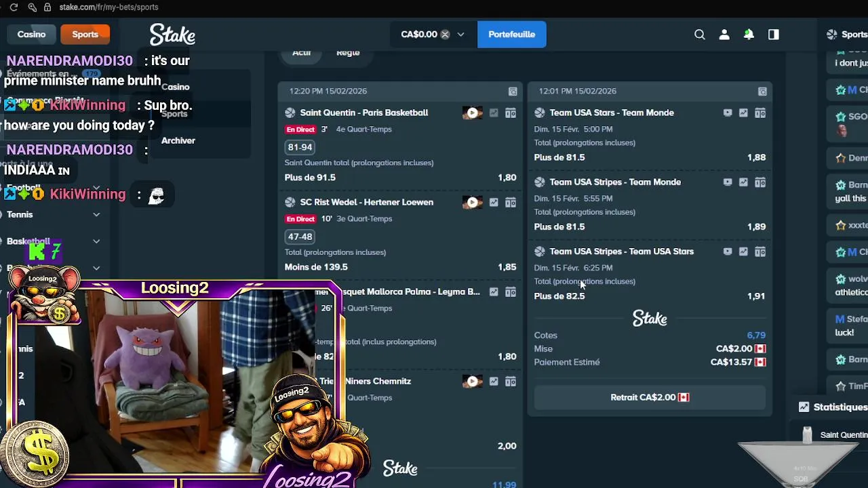Open stream icon for Stripes - USA Stars match
The image size is (868, 488).
728,251
